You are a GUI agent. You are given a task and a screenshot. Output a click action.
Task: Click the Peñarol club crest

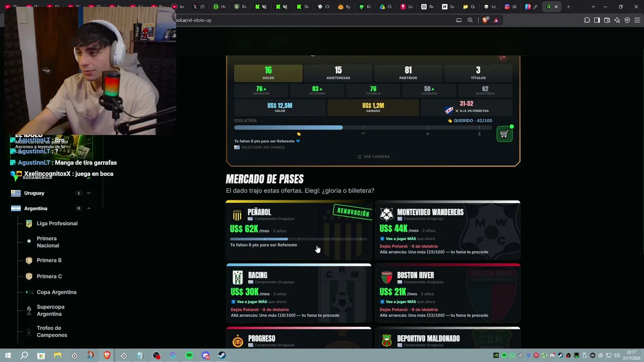tap(237, 216)
